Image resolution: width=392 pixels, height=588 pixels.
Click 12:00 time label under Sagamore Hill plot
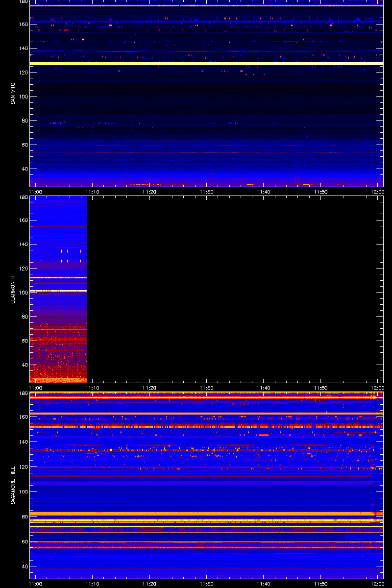377,584
